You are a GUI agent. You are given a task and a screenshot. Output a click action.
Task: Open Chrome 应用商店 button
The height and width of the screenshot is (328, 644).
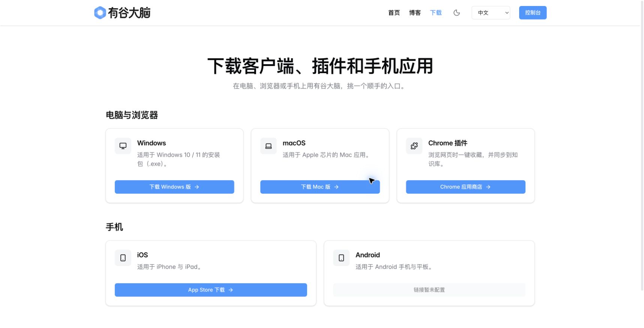pyautogui.click(x=466, y=187)
